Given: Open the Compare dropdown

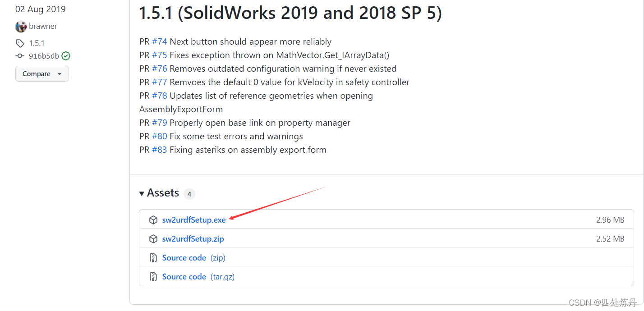Looking at the screenshot, I should (42, 74).
